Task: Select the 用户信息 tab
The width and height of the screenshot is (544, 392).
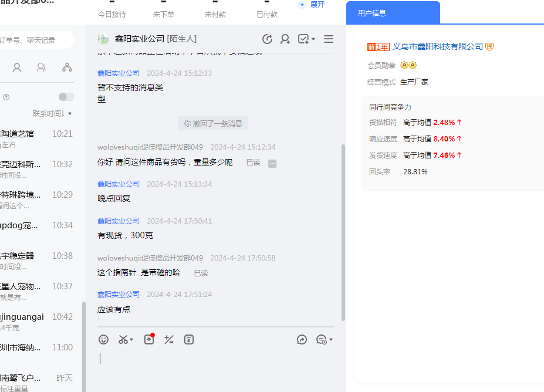Action: pyautogui.click(x=372, y=13)
